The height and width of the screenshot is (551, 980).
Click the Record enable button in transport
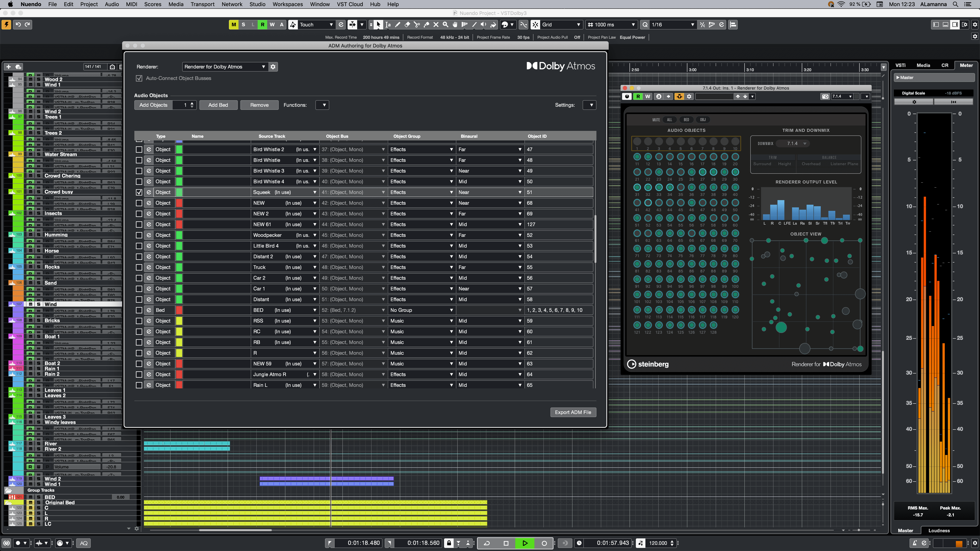(544, 543)
